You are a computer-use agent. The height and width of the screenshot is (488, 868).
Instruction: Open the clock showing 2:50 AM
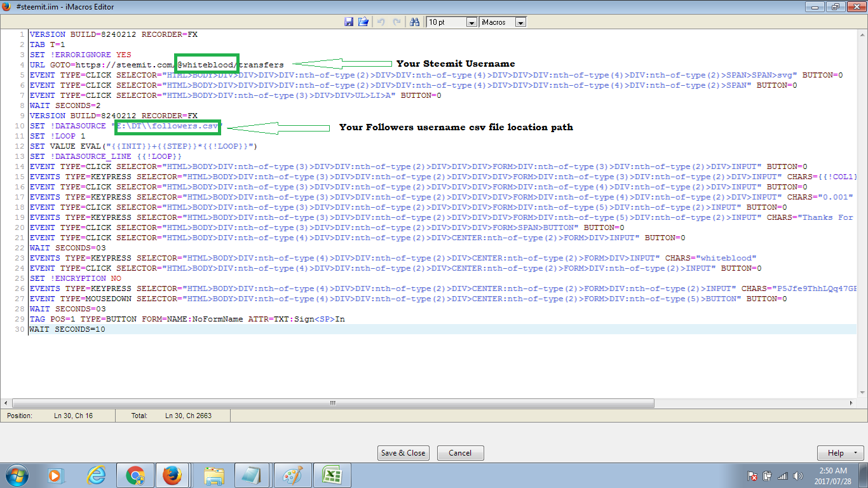[832, 475]
